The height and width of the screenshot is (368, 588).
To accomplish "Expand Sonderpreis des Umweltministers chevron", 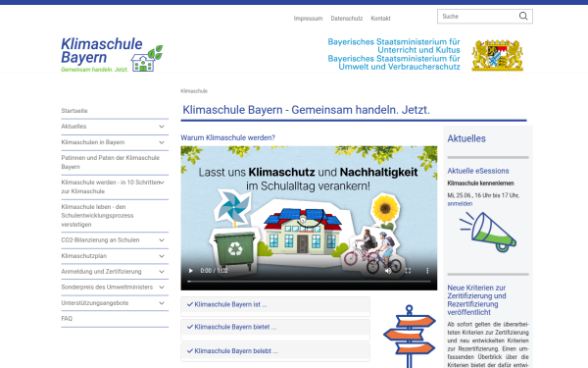I will [x=162, y=288].
